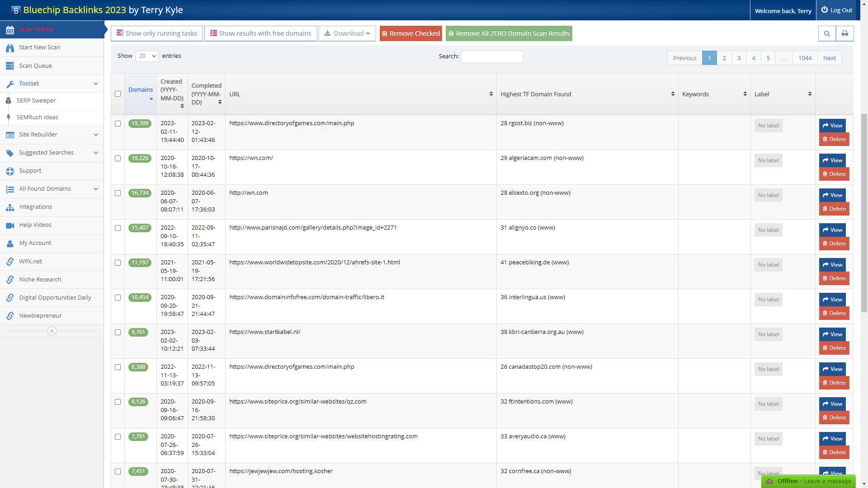
Task: Click Remove All ZERO Domain Scan Results
Action: (x=509, y=33)
